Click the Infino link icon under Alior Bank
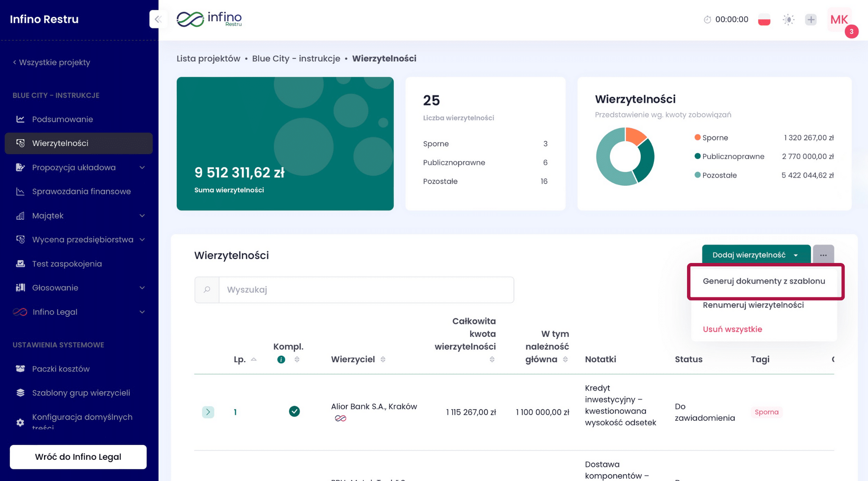The height and width of the screenshot is (481, 868). tap(340, 419)
